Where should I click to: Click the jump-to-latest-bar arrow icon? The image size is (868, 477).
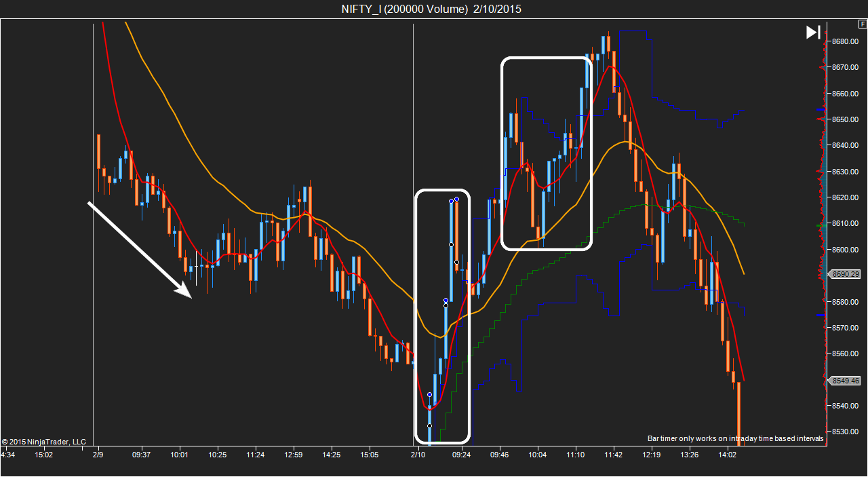click(x=813, y=32)
